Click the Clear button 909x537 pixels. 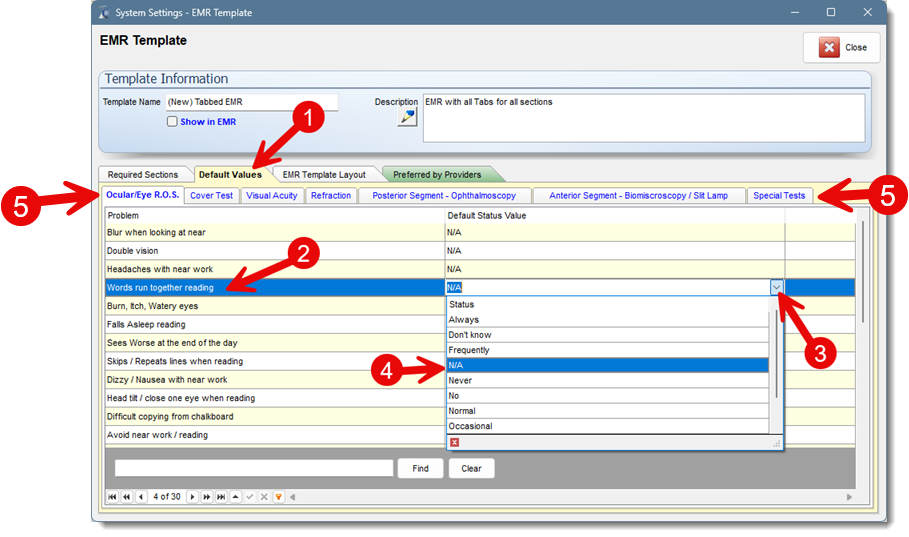click(x=471, y=469)
